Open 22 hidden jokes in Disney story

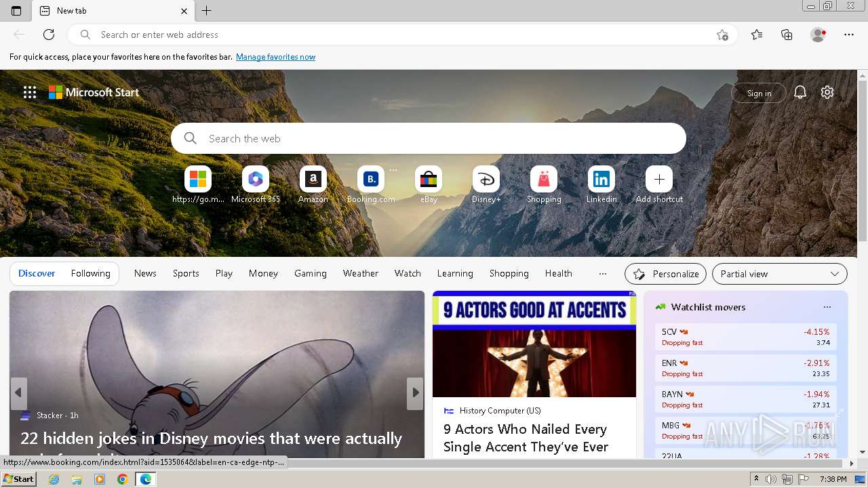tap(211, 439)
